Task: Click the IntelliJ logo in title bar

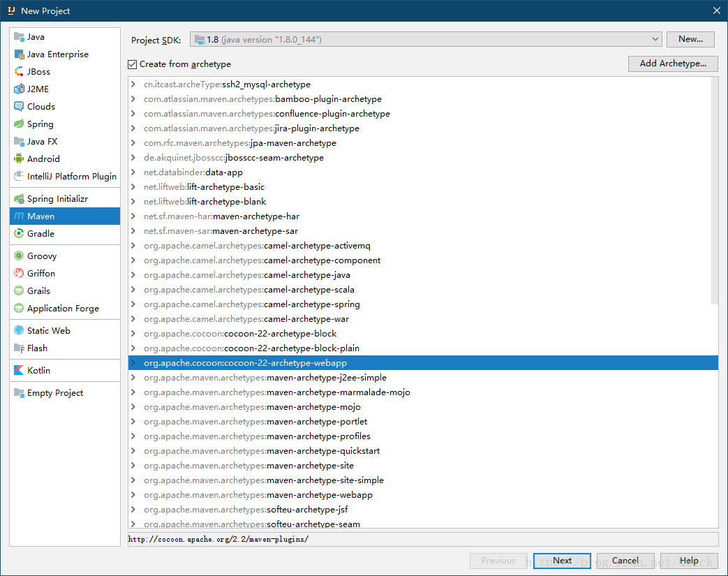Action: [x=12, y=10]
